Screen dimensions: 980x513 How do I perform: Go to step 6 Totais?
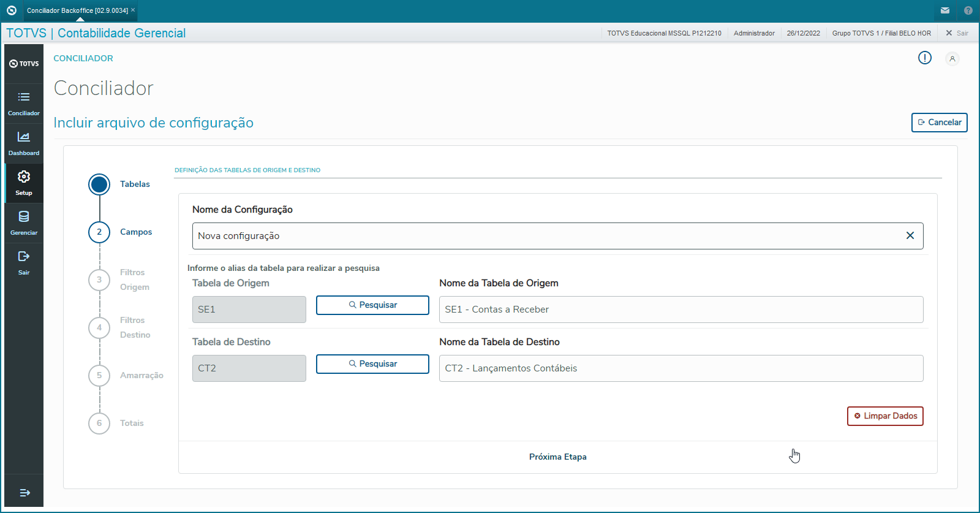pyautogui.click(x=99, y=423)
